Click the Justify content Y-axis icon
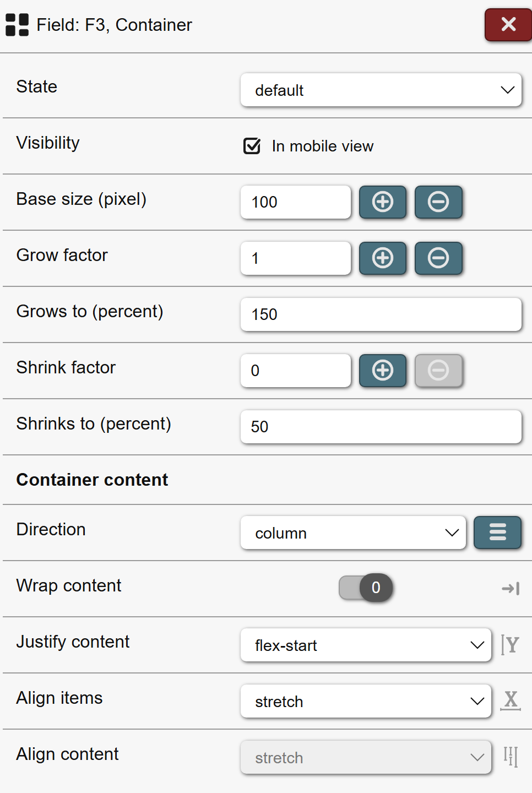This screenshot has height=793, width=532. click(510, 645)
